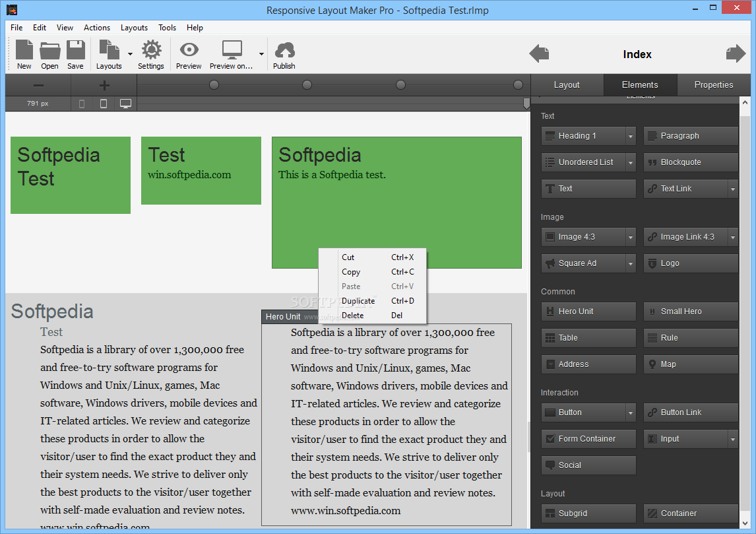Image resolution: width=756 pixels, height=534 pixels.
Task: Add a Logo element
Action: [x=691, y=263]
